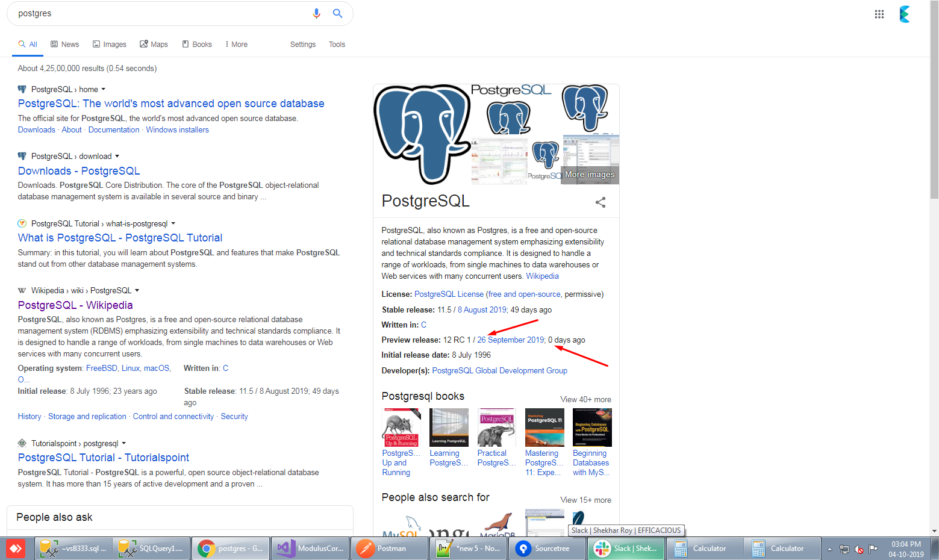939x560 pixels.
Task: Open the Tools search options
Action: coord(337,45)
